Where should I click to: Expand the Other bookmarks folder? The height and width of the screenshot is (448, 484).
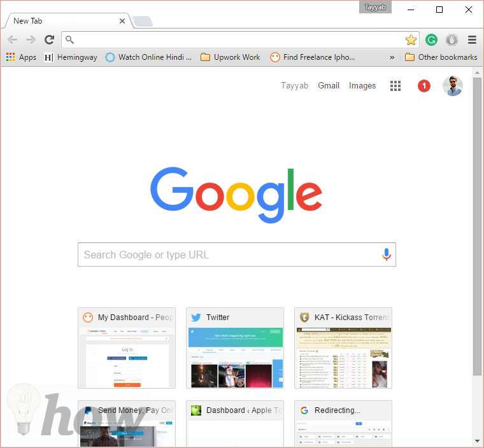441,57
